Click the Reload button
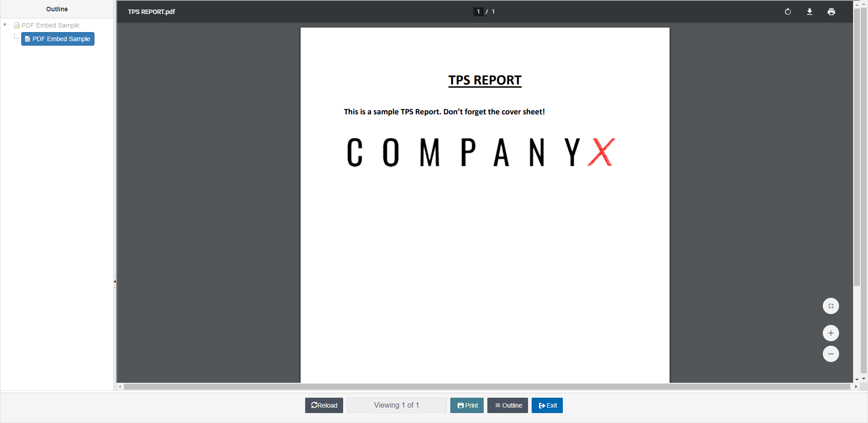This screenshot has width=868, height=423. pos(324,405)
